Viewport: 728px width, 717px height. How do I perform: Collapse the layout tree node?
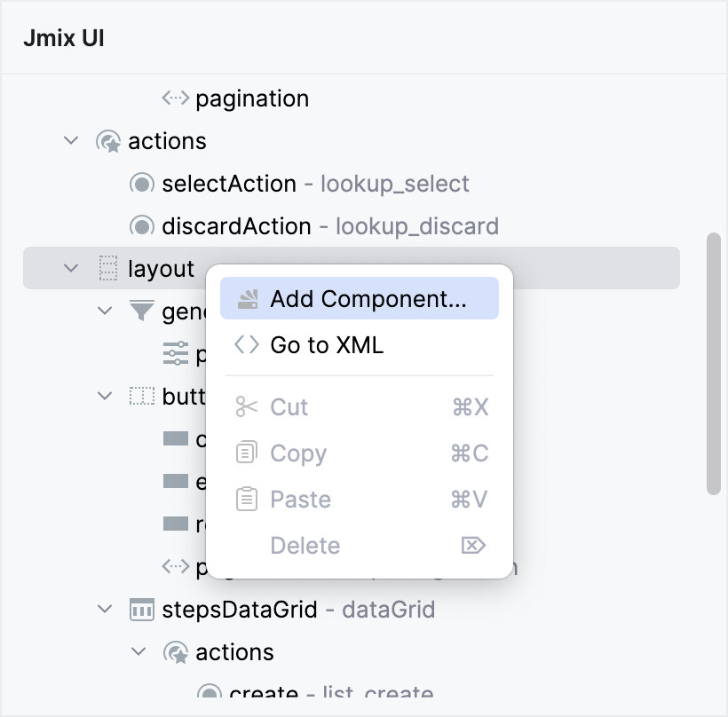(x=71, y=268)
